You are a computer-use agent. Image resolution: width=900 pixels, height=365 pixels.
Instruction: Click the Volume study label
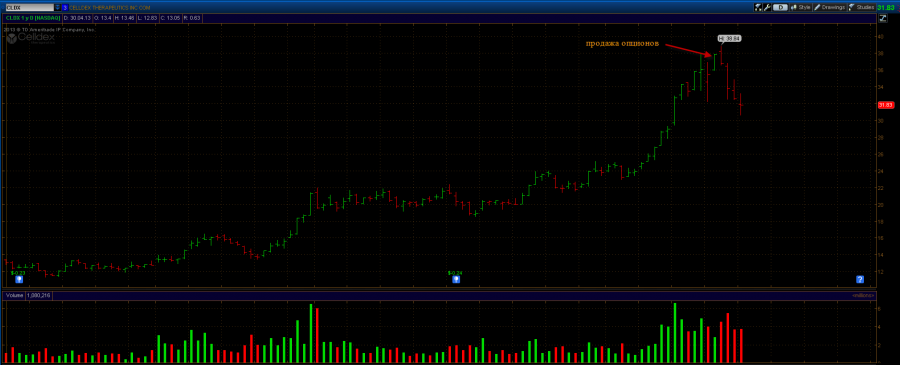point(13,295)
